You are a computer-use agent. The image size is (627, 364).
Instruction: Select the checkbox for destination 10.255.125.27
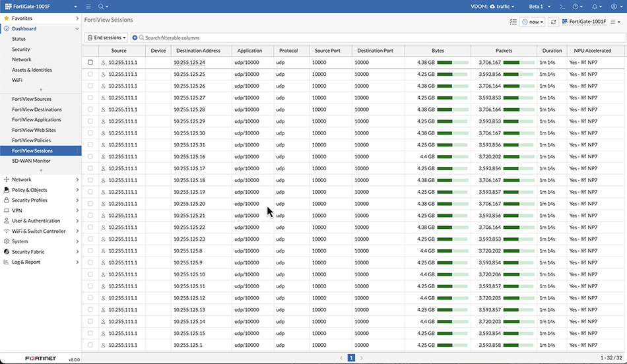pos(90,98)
